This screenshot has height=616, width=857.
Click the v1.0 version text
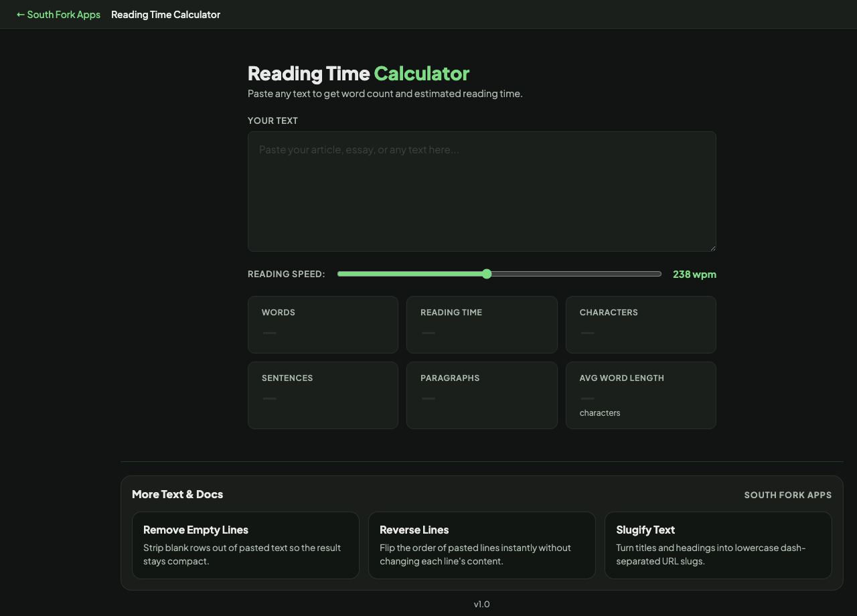(482, 604)
